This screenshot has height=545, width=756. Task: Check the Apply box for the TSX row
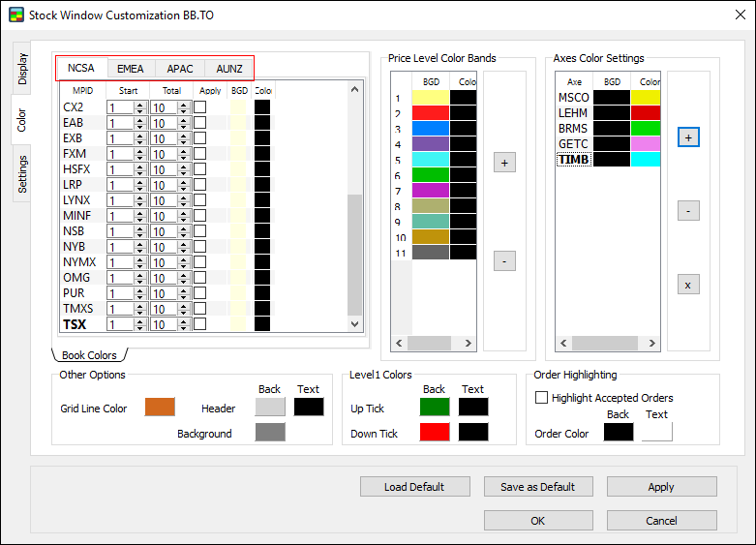point(199,325)
